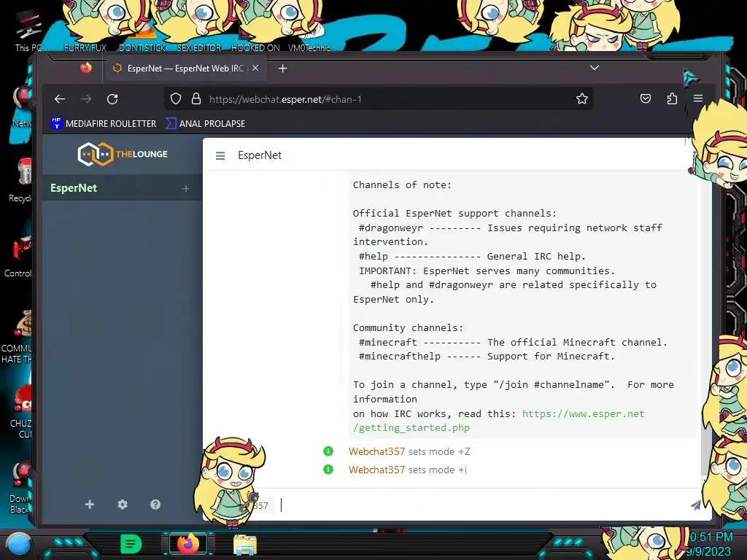Open the green notes taskbar app

point(131,544)
